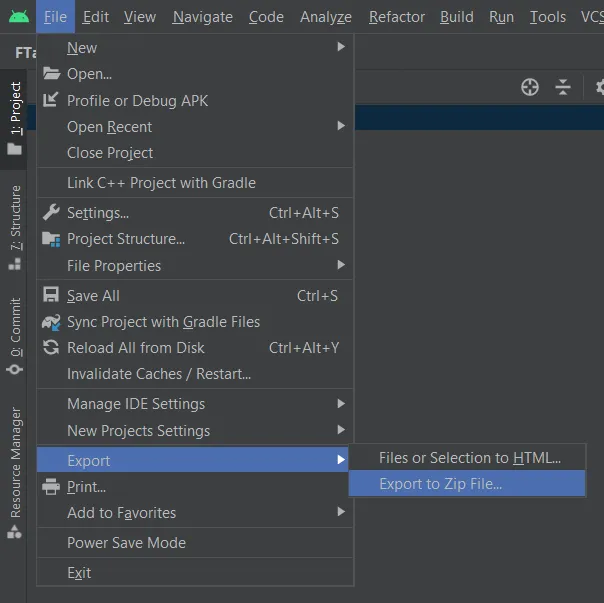Viewport: 604px width, 603px height.
Task: Click the Settings wrench icon
Action: pyautogui.click(x=51, y=212)
